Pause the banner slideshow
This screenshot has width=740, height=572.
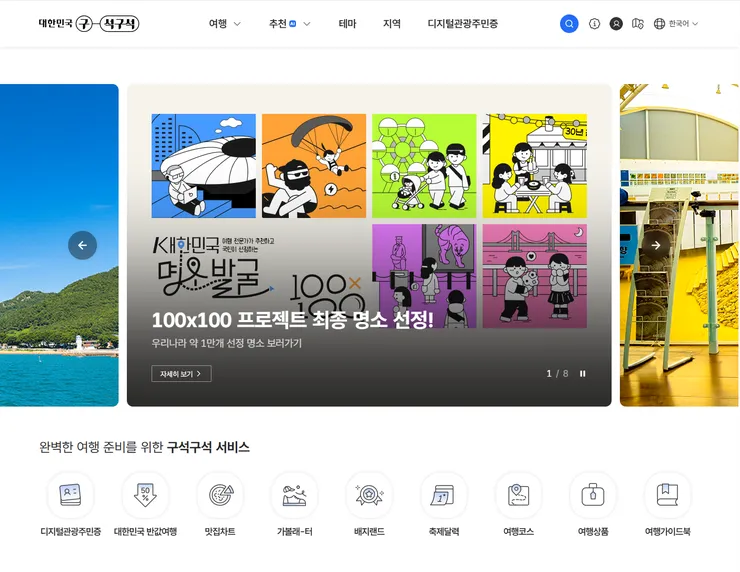tap(583, 373)
